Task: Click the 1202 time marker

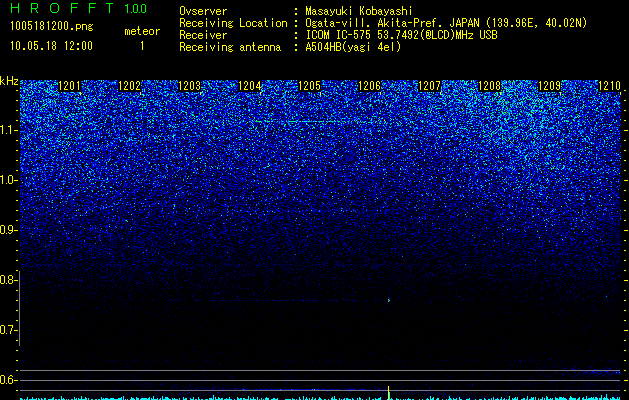Action: click(x=130, y=86)
